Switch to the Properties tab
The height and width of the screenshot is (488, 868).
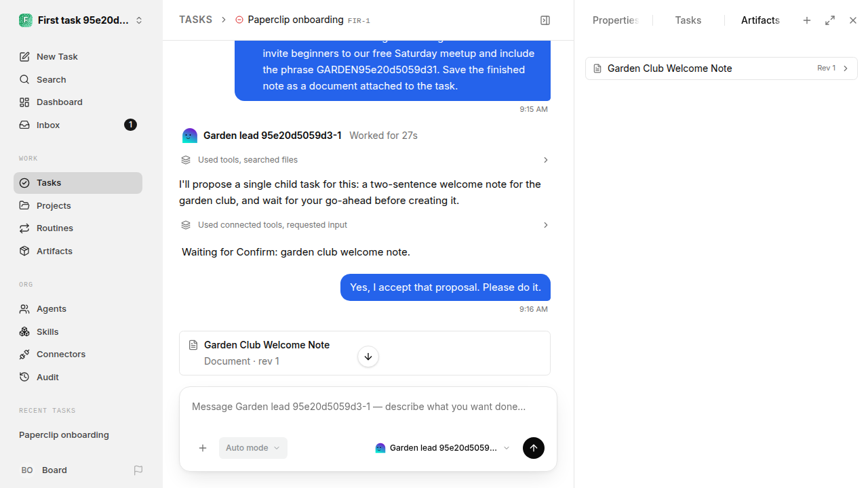click(x=615, y=20)
